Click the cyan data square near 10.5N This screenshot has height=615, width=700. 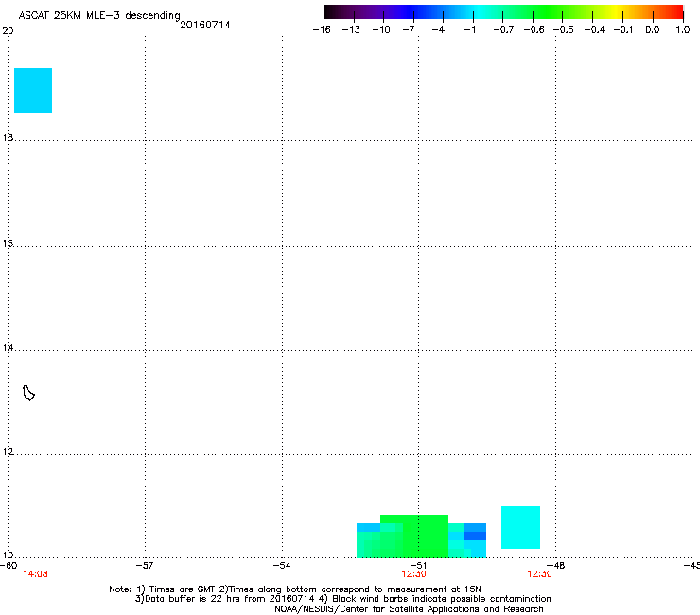[520, 527]
